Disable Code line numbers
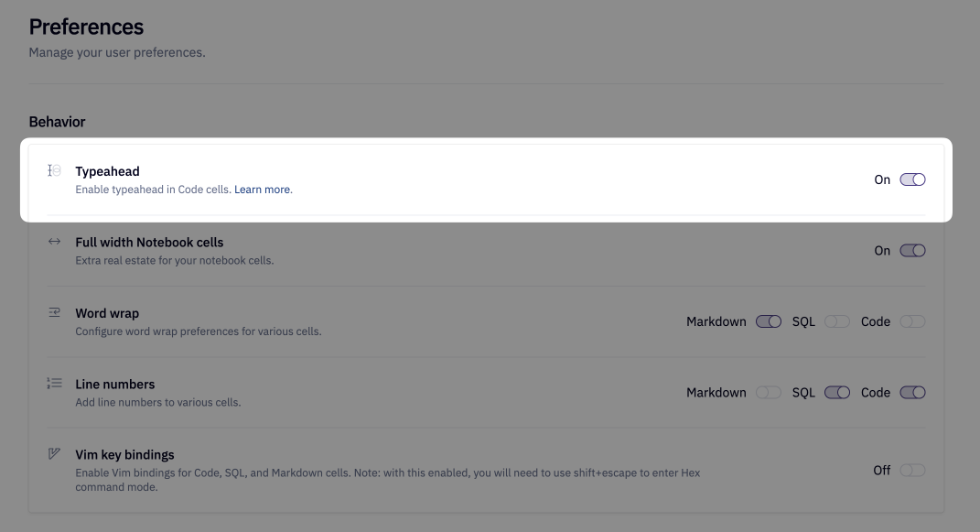The width and height of the screenshot is (980, 532). coord(912,392)
